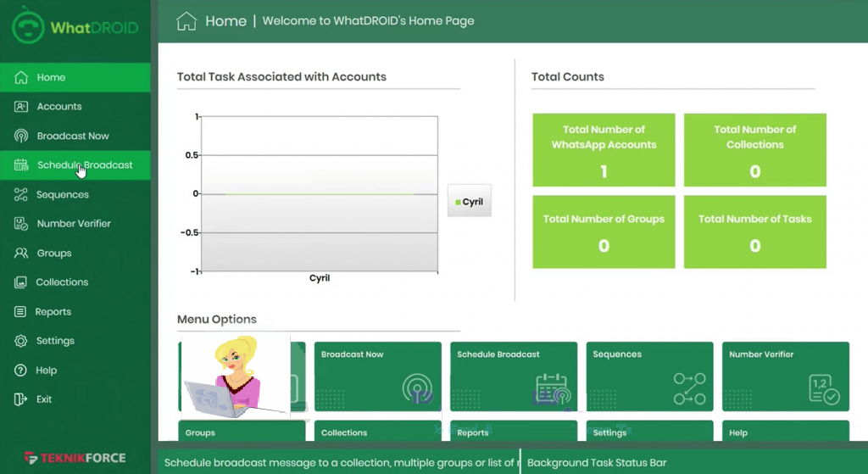Open Help from the sidebar
This screenshot has width=868, height=474.
pyautogui.click(x=75, y=370)
